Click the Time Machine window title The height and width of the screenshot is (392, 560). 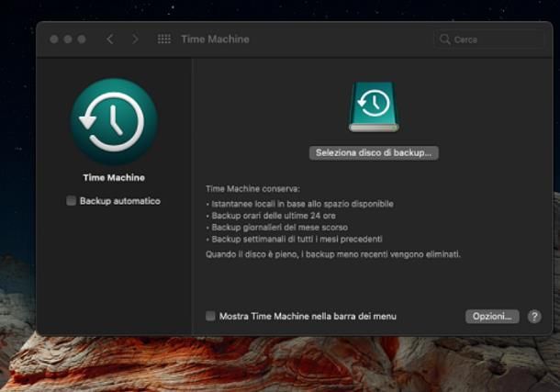[x=215, y=39]
